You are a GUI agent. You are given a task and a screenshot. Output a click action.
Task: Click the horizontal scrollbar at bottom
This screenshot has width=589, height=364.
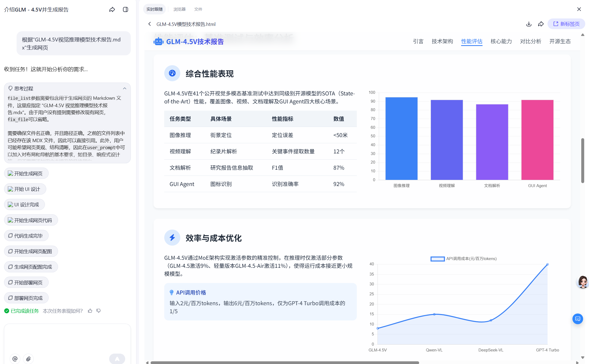[x=285, y=362]
